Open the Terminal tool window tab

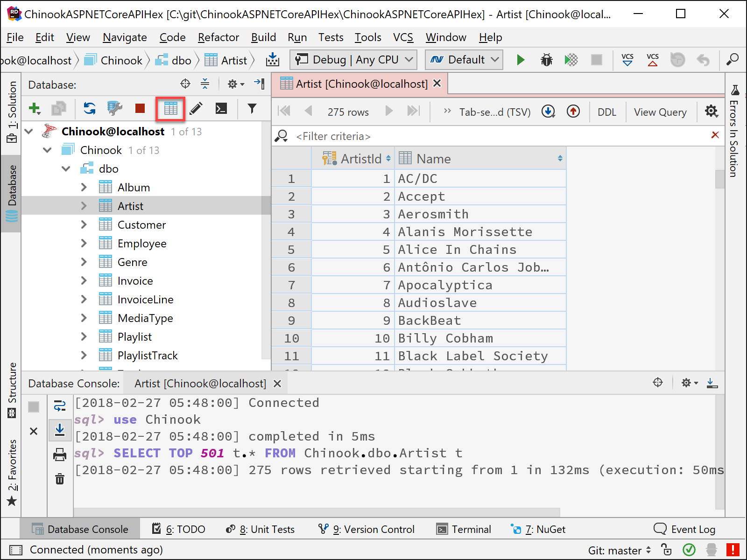464,529
